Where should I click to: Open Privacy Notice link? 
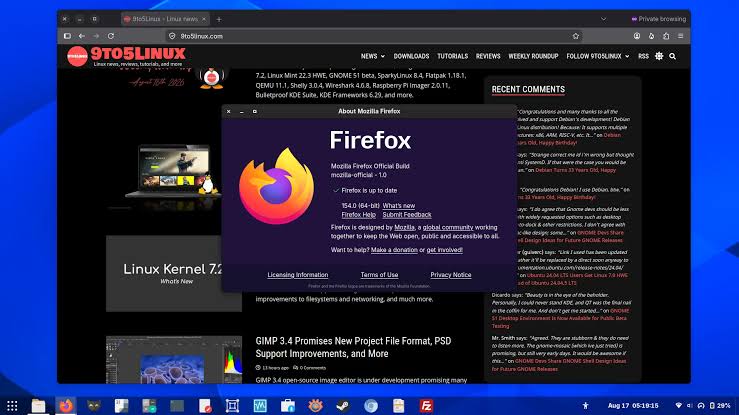pos(451,275)
